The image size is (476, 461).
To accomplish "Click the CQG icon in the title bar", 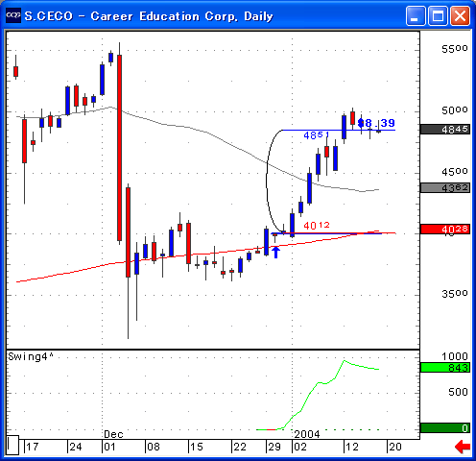I will click(13, 15).
